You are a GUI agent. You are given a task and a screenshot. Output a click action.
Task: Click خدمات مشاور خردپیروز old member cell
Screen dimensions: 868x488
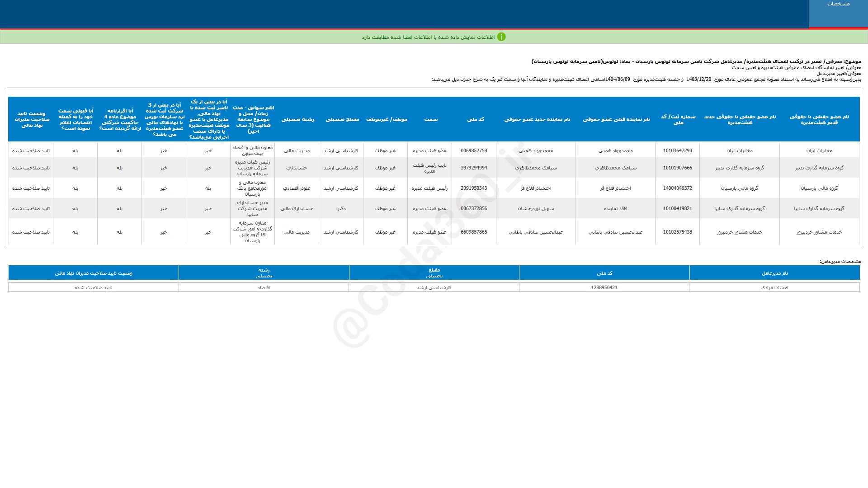tap(819, 232)
